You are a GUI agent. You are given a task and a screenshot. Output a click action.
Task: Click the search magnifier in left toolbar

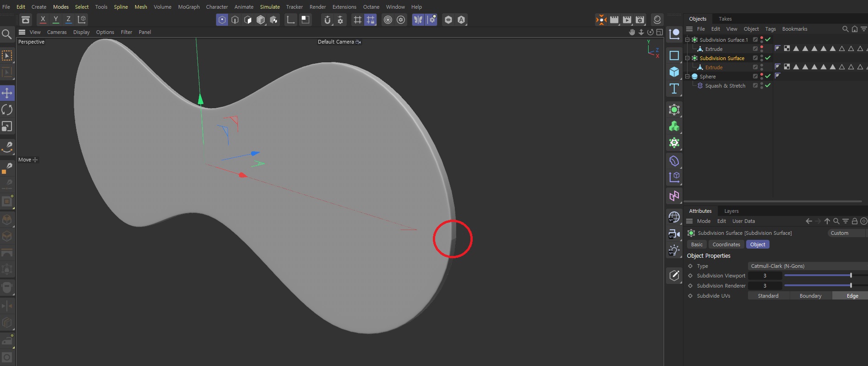[6, 34]
